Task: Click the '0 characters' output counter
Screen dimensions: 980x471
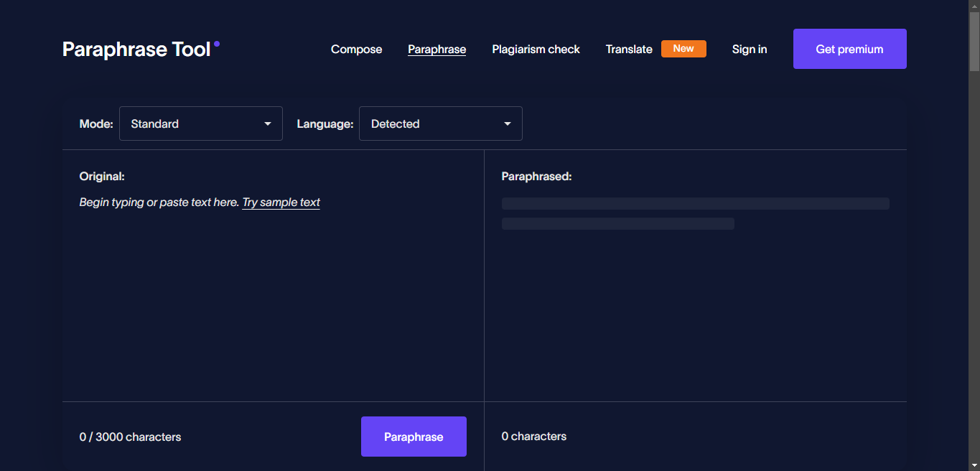Action: click(x=534, y=437)
